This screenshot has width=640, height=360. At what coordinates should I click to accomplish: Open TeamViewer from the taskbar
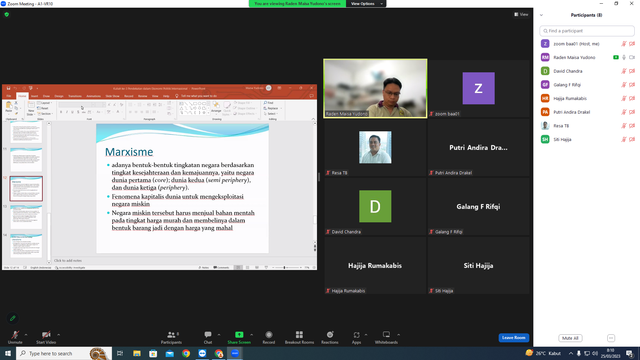coord(202,353)
